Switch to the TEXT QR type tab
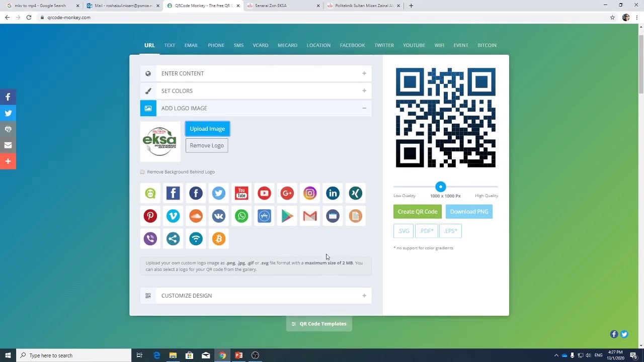This screenshot has width=644, height=362. click(170, 45)
